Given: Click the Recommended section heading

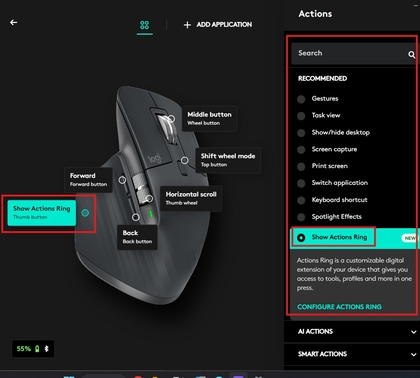Looking at the screenshot, I should 322,78.
